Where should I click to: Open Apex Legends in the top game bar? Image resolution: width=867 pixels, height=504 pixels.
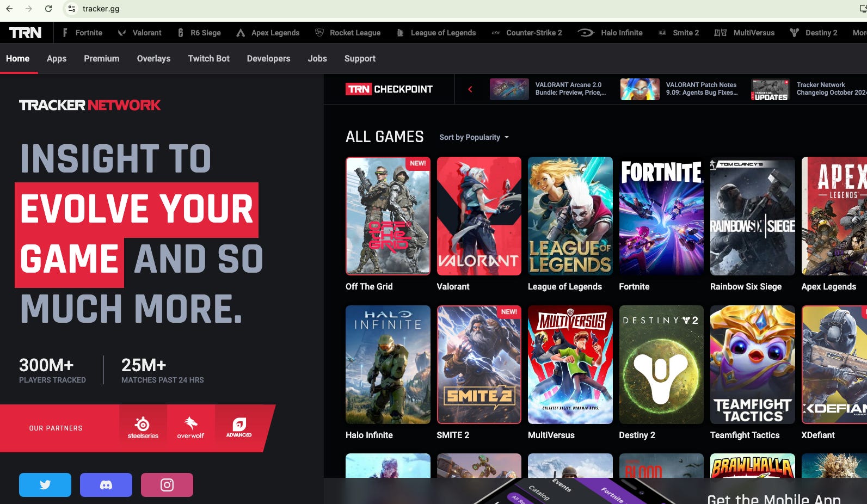pos(268,33)
